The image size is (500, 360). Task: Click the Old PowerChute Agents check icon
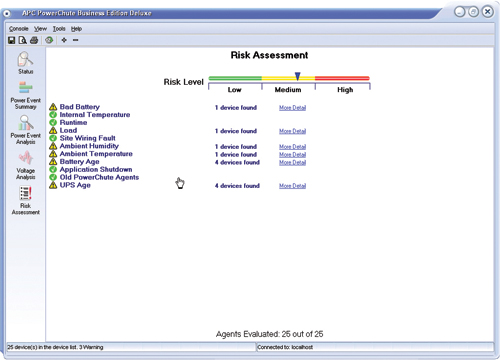(53, 177)
